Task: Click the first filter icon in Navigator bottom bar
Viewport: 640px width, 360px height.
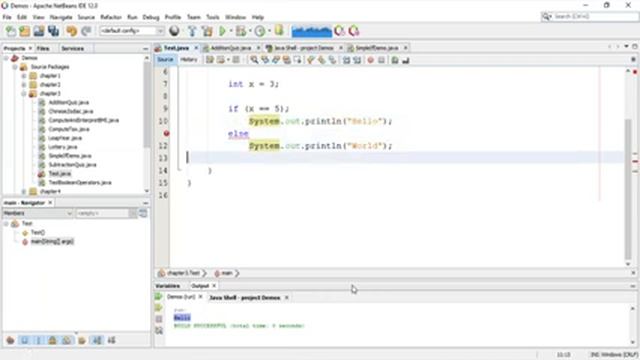Action: pyautogui.click(x=11, y=340)
